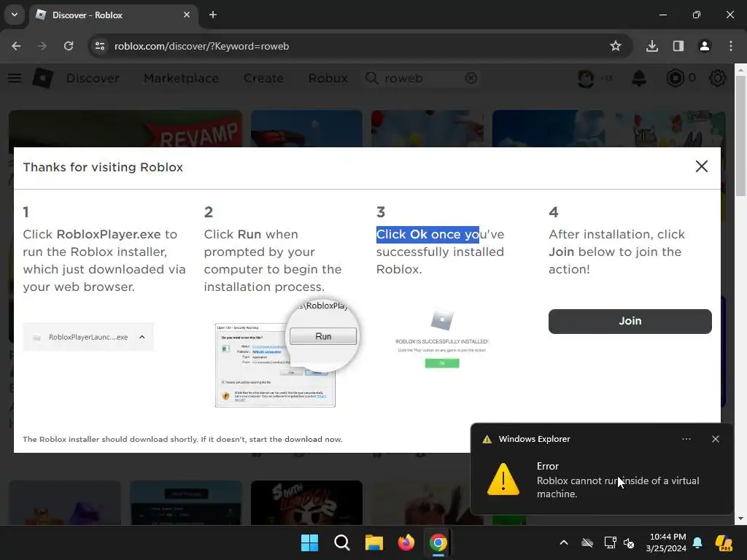Reload the Roblox page
The image size is (747, 560).
(x=69, y=46)
